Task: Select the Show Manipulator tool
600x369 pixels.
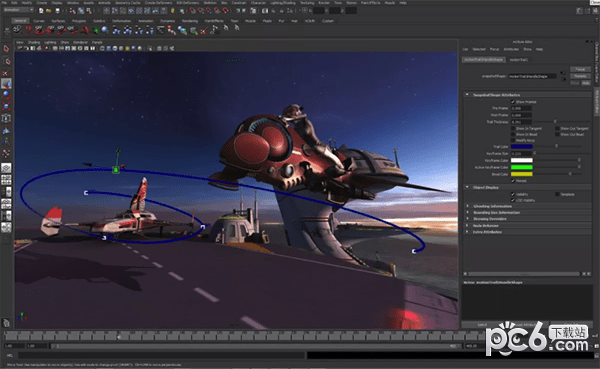Action: (x=6, y=142)
